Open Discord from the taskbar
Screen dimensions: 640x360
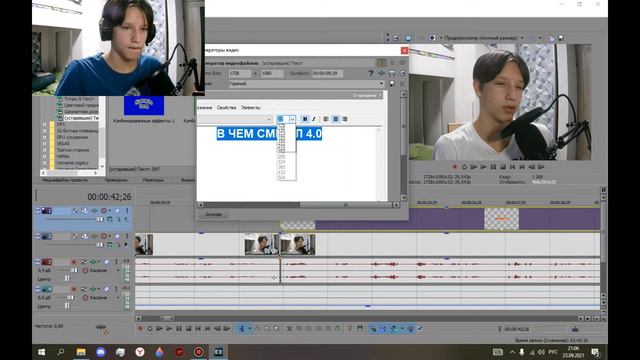(100, 352)
